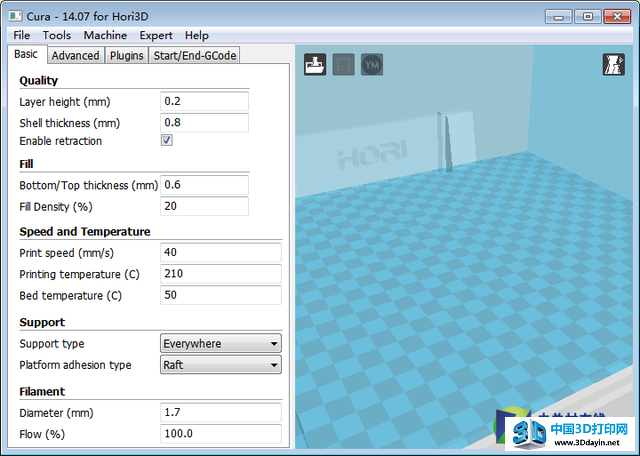Click the Shell thickness input field
640x456 pixels.
click(204, 122)
